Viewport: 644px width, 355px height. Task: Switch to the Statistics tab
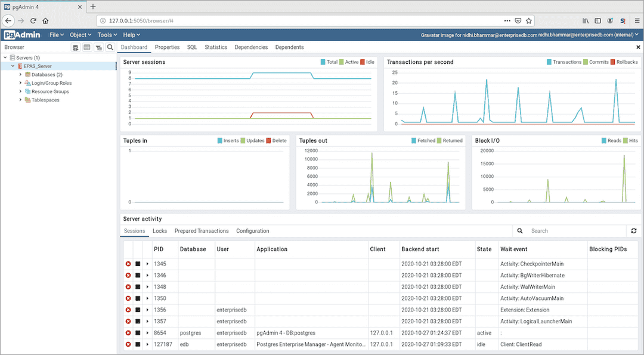(215, 47)
